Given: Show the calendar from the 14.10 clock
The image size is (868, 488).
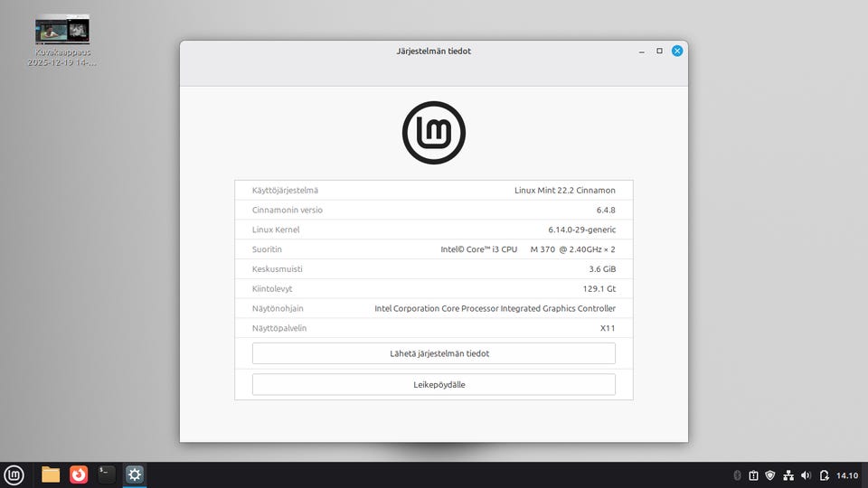Looking at the screenshot, I should click(847, 475).
